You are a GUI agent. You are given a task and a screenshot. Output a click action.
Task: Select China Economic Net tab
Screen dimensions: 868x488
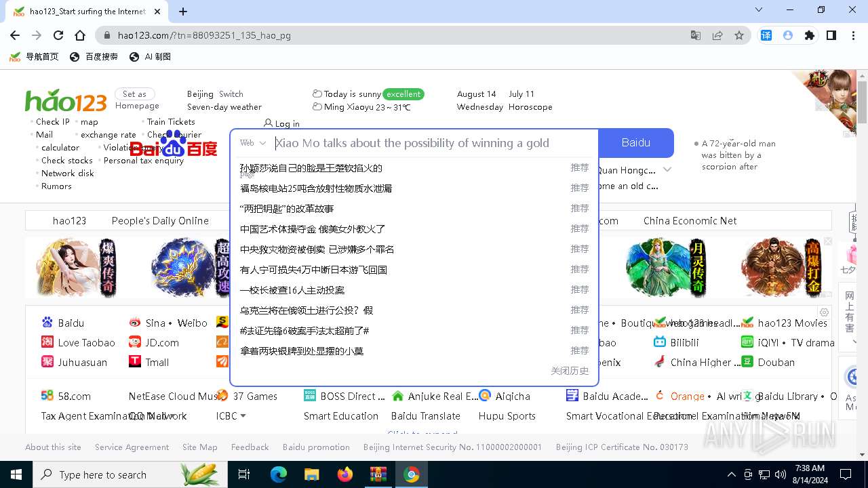(x=690, y=221)
